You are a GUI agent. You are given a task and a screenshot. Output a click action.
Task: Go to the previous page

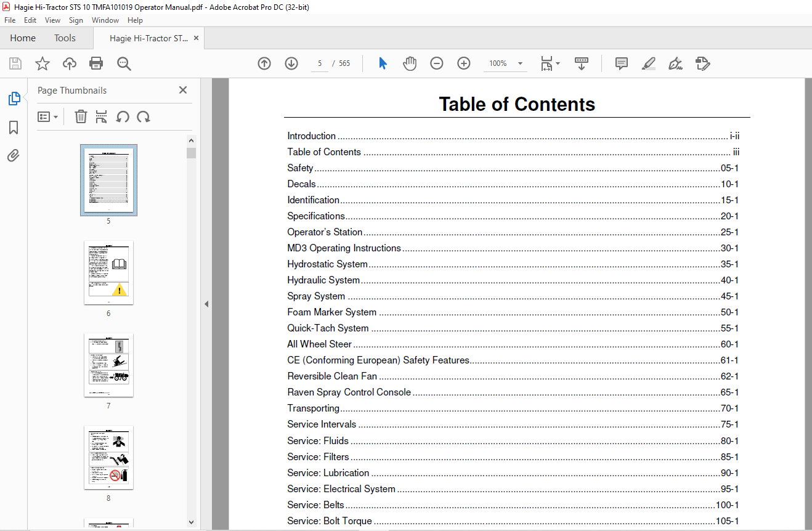pos(264,63)
